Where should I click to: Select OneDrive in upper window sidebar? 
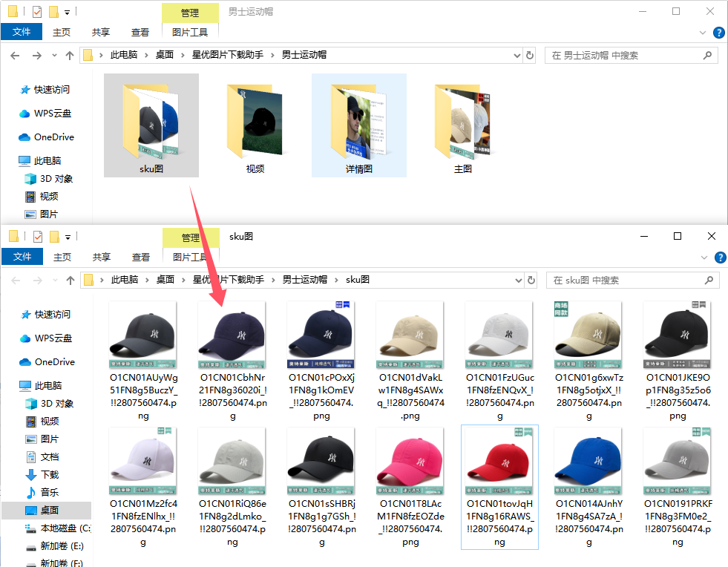tap(47, 137)
